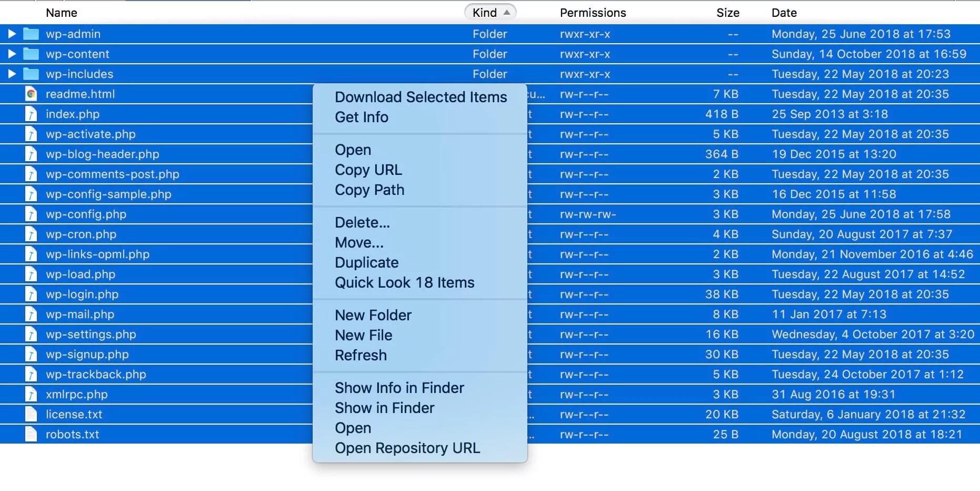Click date 11 Jan 2017 at 7:13

tap(829, 315)
